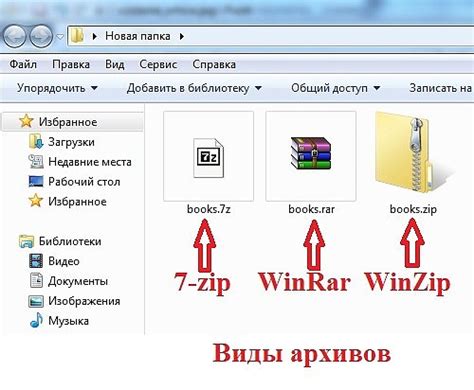The height and width of the screenshot is (390, 474).
Task: Open the Видео library
Action: click(x=64, y=261)
